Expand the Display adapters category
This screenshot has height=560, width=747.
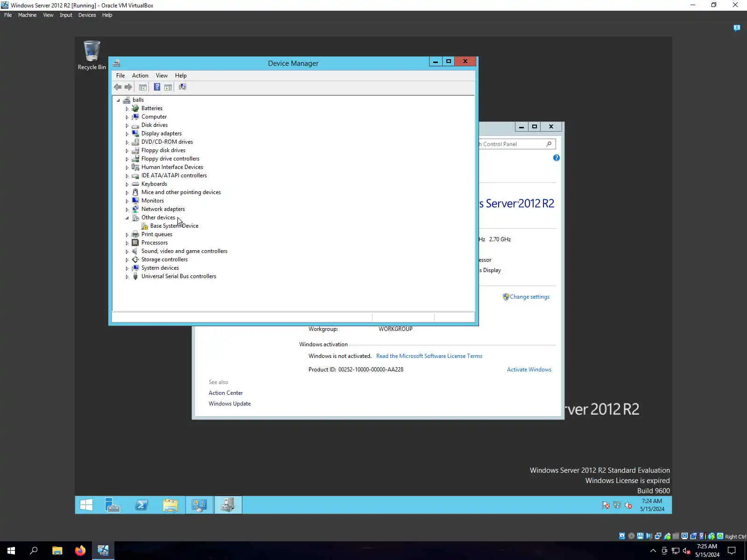(127, 133)
